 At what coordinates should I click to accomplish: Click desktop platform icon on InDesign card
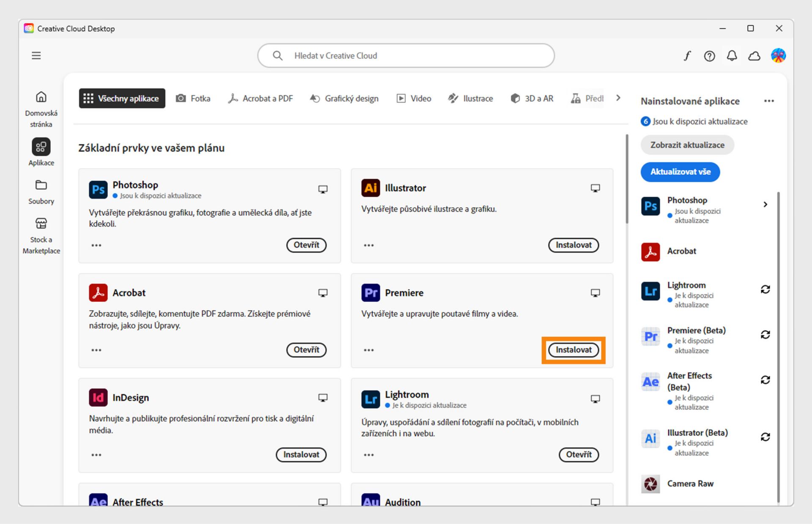point(323,398)
